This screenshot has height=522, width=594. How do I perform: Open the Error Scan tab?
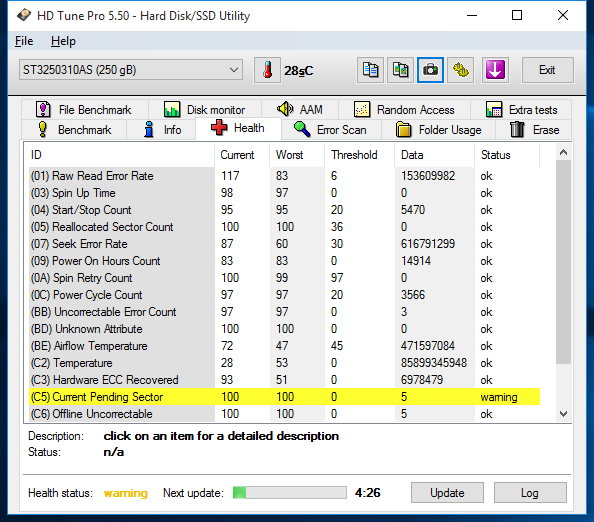coord(331,130)
